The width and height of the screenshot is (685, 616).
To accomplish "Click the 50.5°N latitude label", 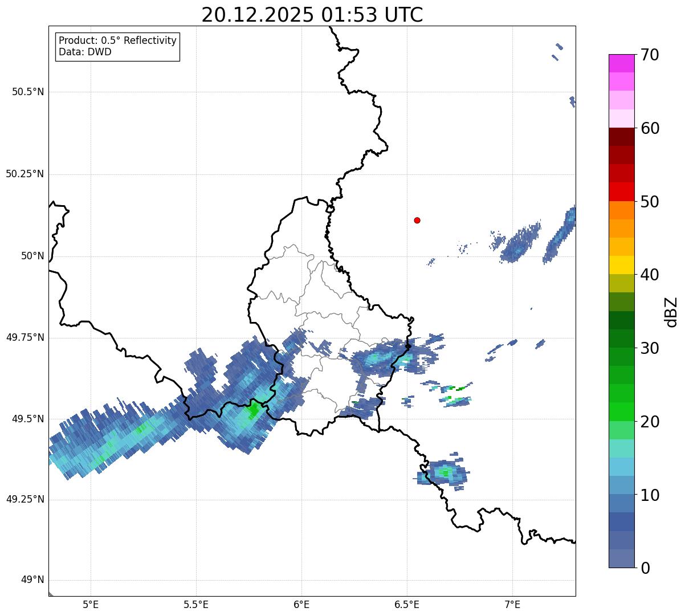I will point(28,92).
